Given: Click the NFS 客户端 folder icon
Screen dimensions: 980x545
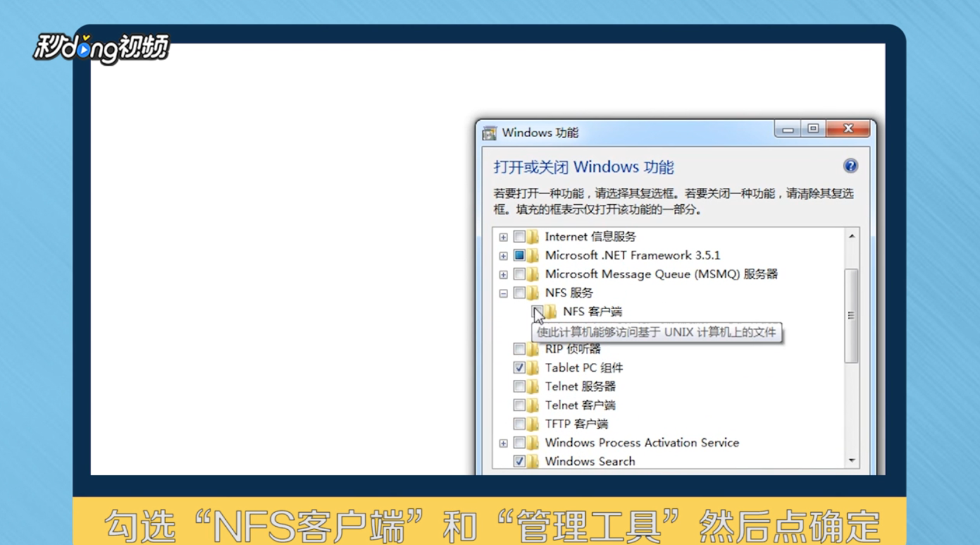Looking at the screenshot, I should 551,311.
